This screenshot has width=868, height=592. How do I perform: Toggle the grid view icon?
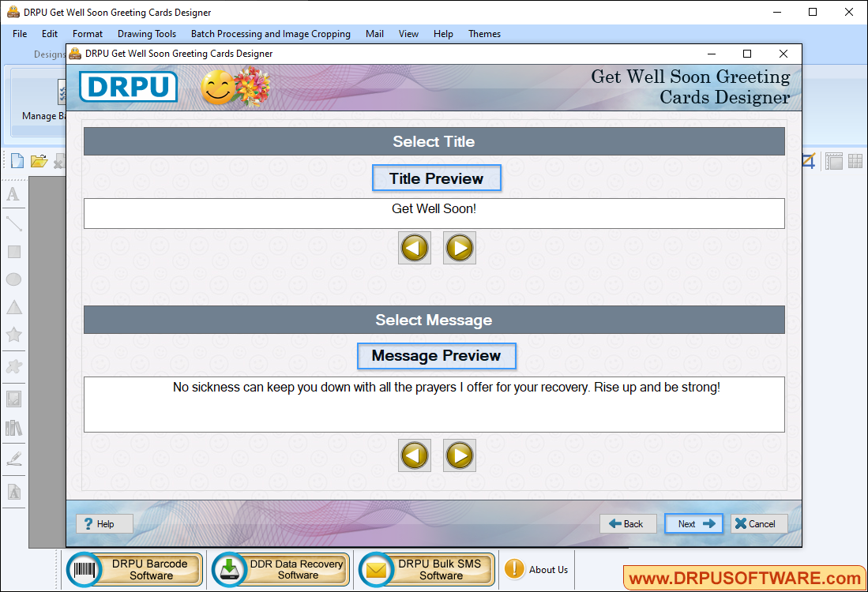[x=855, y=161]
